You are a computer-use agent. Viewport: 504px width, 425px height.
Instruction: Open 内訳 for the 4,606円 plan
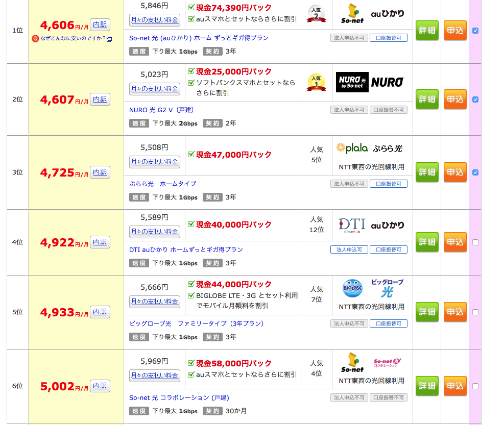100,24
